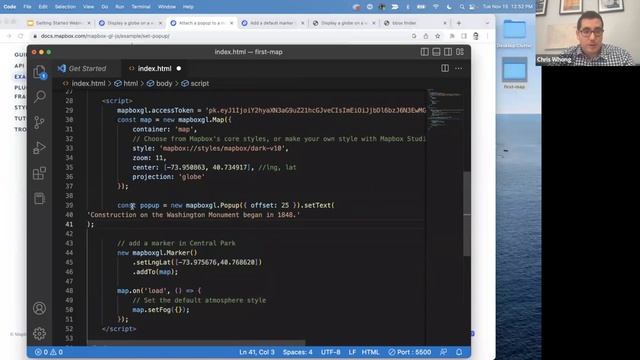The image size is (640, 360).
Task: Click the feedback icon in status bar
Action: click(444, 352)
